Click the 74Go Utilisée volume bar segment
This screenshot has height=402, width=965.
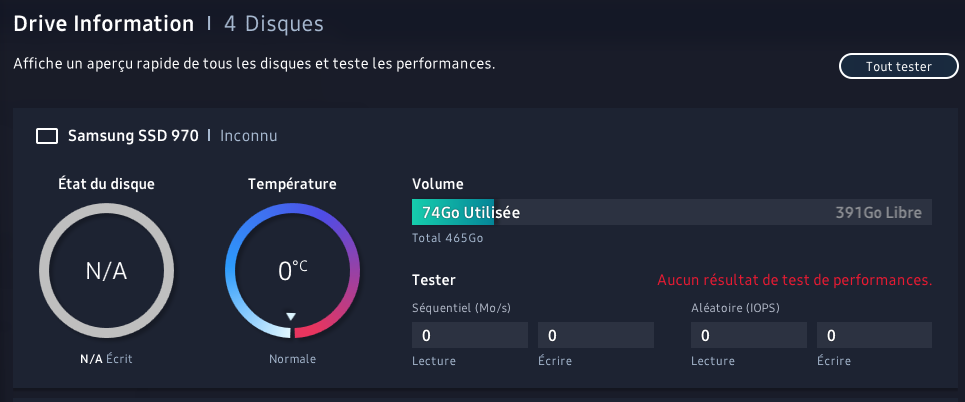tap(453, 212)
